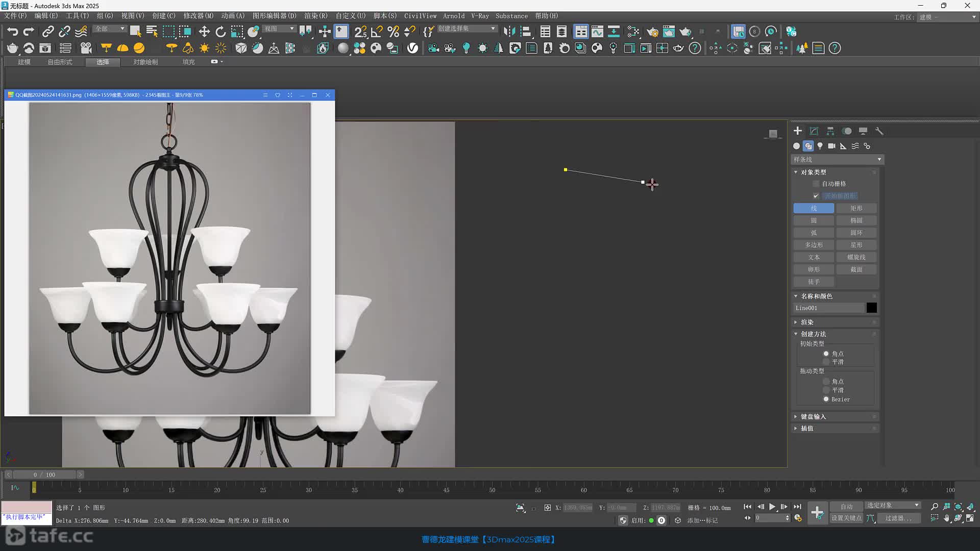Switch to the Freeform (自由形式) ribbon tab

[60, 62]
